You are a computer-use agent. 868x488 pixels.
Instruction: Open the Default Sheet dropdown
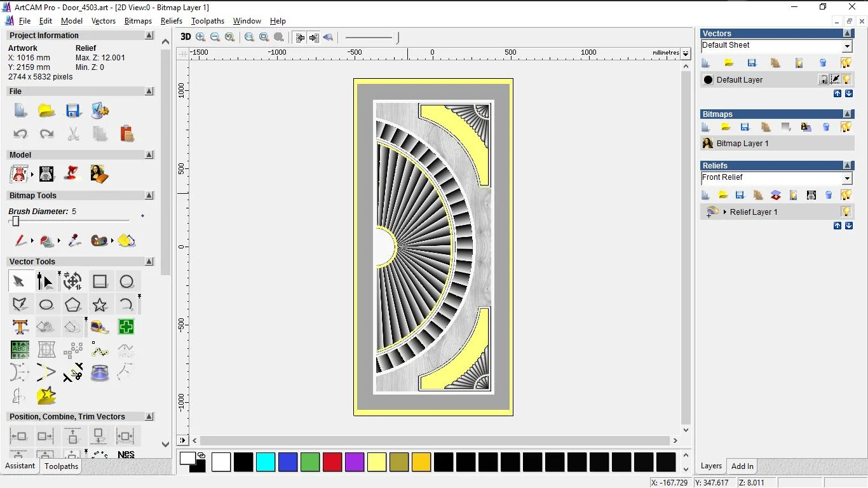846,46
